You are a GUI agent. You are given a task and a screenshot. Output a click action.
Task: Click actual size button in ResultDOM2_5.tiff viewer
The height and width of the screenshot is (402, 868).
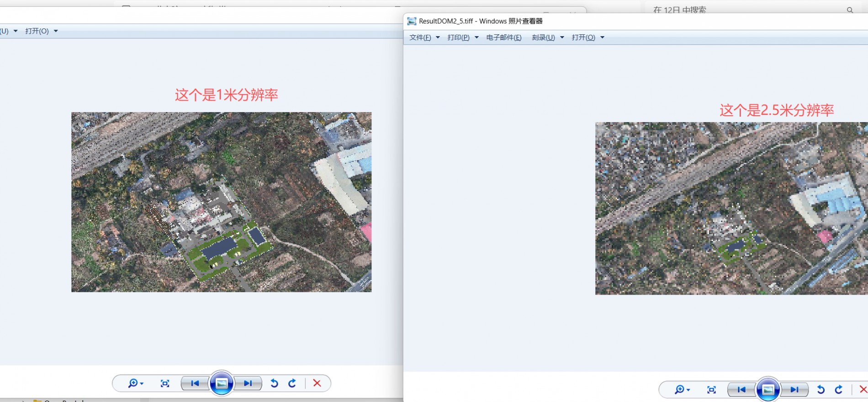click(x=711, y=390)
